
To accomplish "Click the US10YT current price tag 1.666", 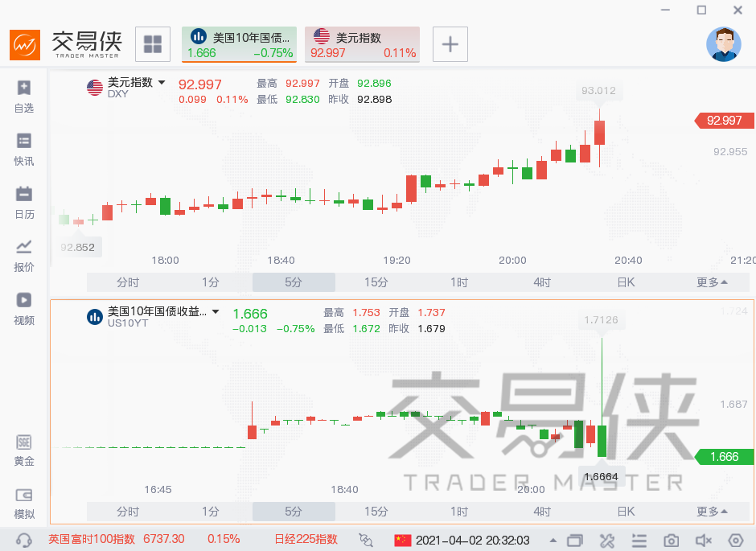I will pos(724,457).
